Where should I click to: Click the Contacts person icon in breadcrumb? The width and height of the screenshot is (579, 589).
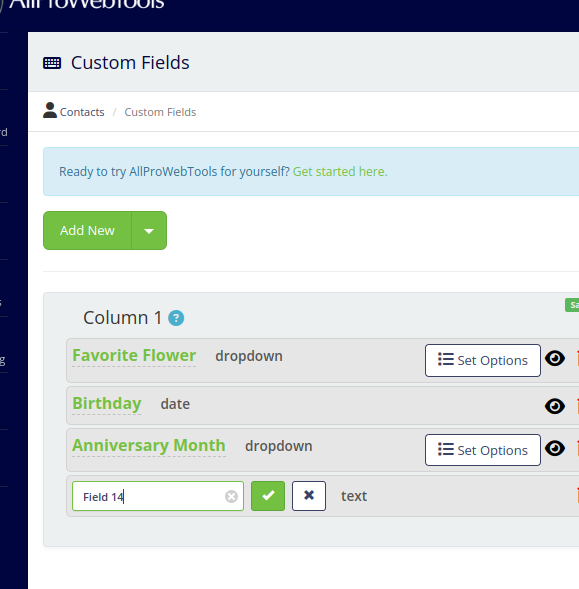tap(50, 110)
